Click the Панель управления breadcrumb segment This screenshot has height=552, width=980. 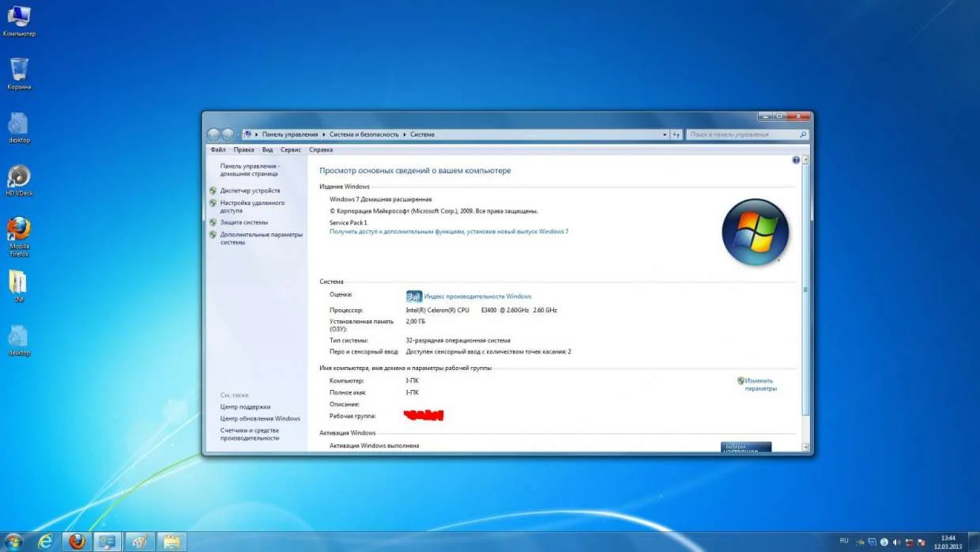click(290, 134)
